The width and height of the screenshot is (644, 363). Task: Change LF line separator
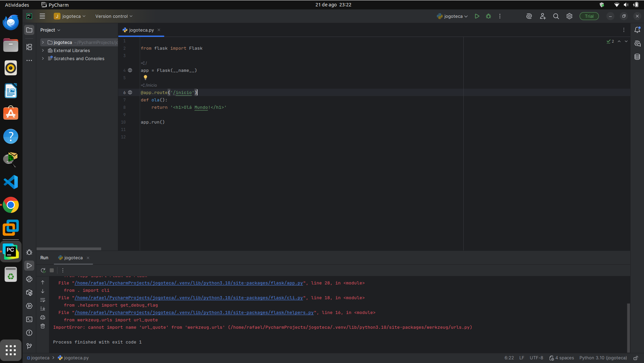522,358
